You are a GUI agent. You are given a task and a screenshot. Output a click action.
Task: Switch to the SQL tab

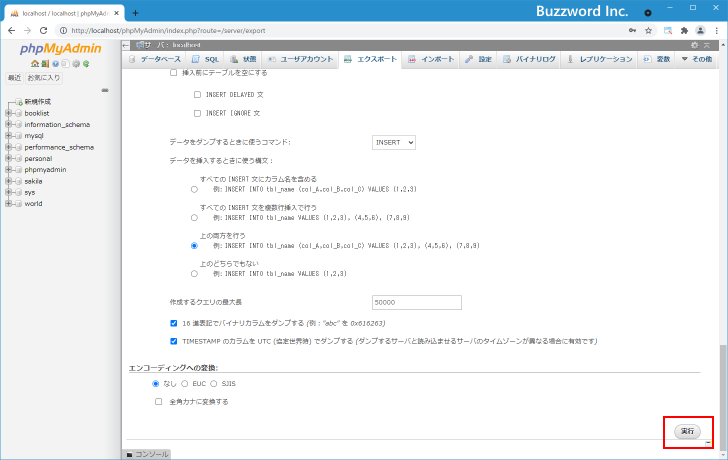click(x=205, y=59)
